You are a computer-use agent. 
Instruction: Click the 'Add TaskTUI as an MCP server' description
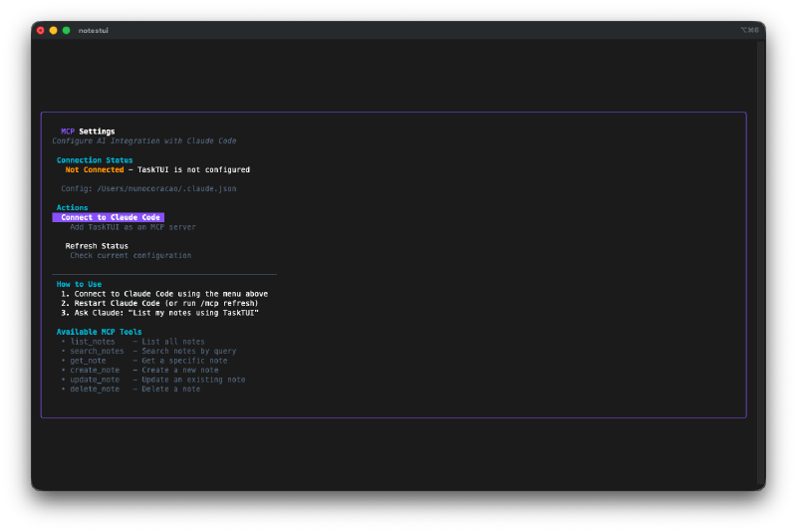pos(133,227)
